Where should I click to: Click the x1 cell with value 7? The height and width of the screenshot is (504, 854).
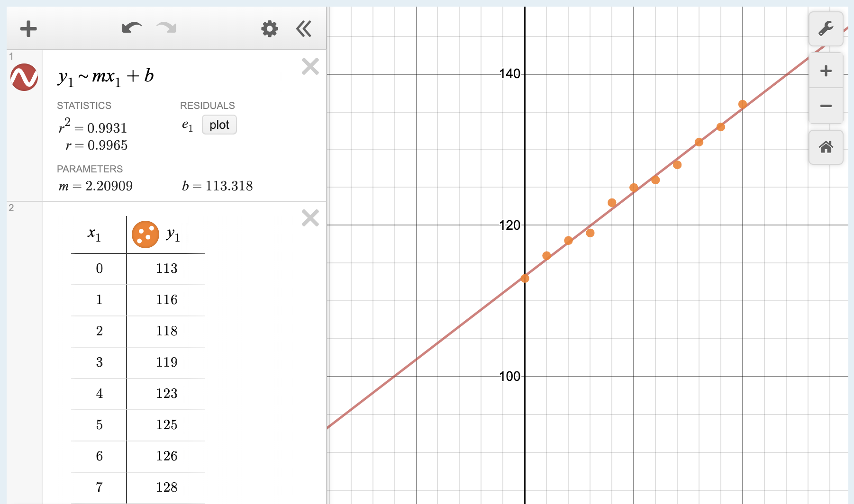pyautogui.click(x=99, y=488)
